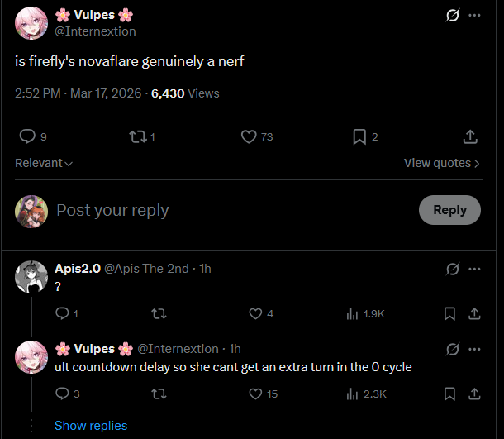Open more options on Apis2.0 reply
The image size is (504, 439).
(474, 269)
